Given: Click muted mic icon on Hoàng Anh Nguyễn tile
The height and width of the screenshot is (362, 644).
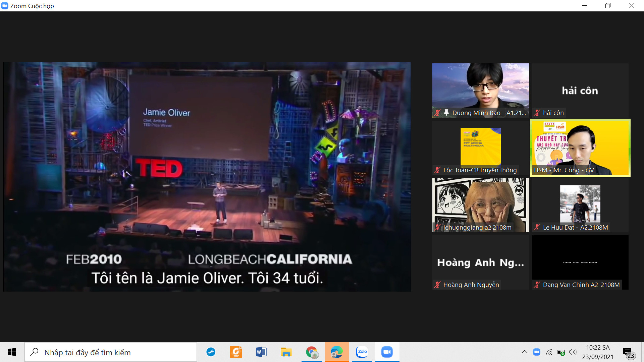Looking at the screenshot, I should click(437, 285).
